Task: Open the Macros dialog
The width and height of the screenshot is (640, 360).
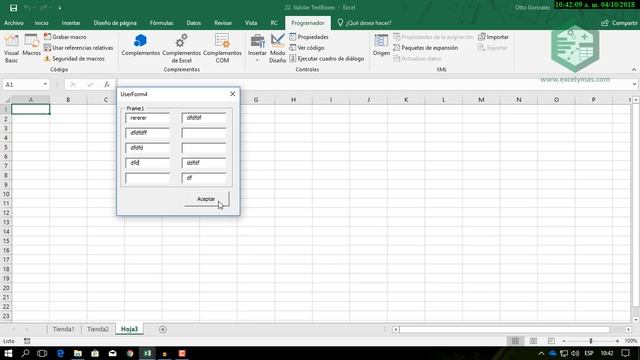Action: pyautogui.click(x=31, y=45)
